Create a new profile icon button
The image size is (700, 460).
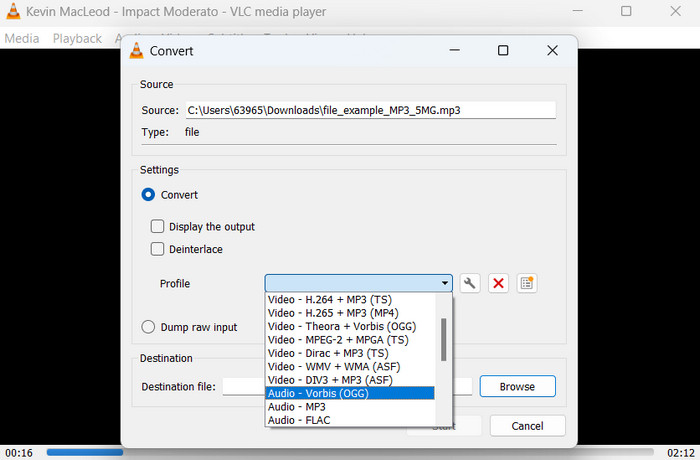pos(527,283)
